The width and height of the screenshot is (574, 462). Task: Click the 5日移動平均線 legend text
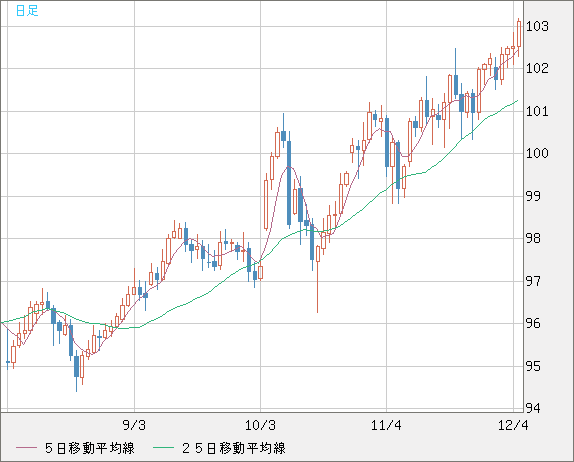90,448
